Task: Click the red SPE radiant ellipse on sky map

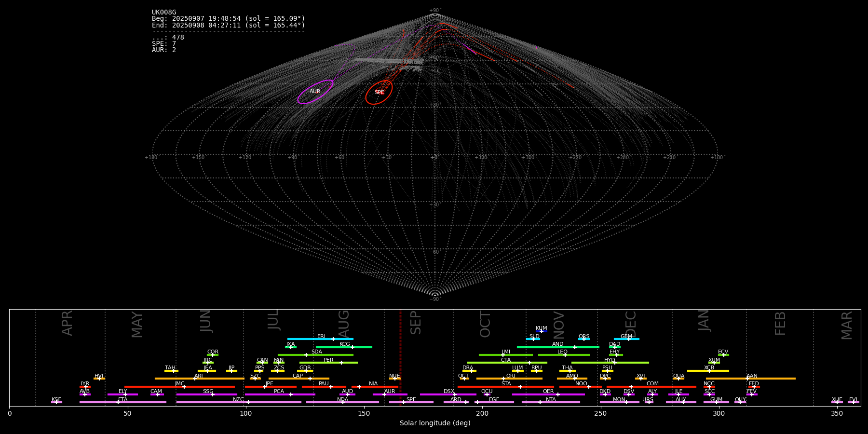Action: pyautogui.click(x=379, y=92)
